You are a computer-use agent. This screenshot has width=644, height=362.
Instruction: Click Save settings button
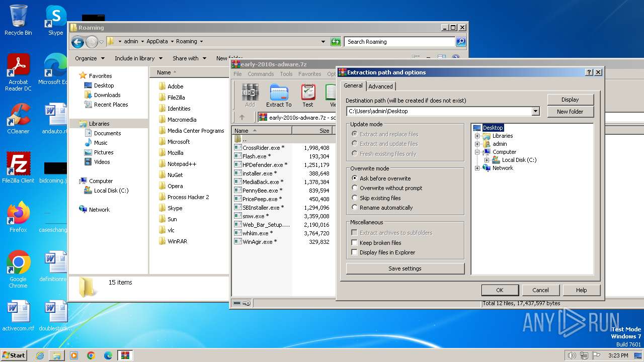tap(405, 268)
